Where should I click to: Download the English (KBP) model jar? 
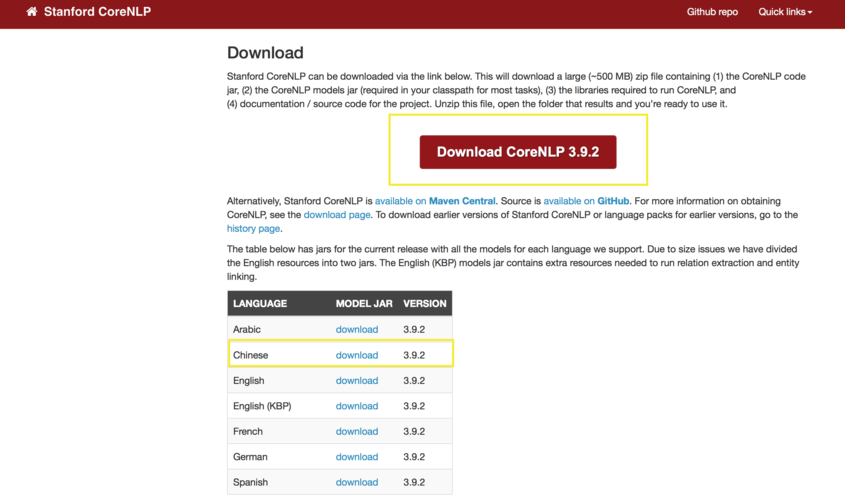pyautogui.click(x=357, y=406)
